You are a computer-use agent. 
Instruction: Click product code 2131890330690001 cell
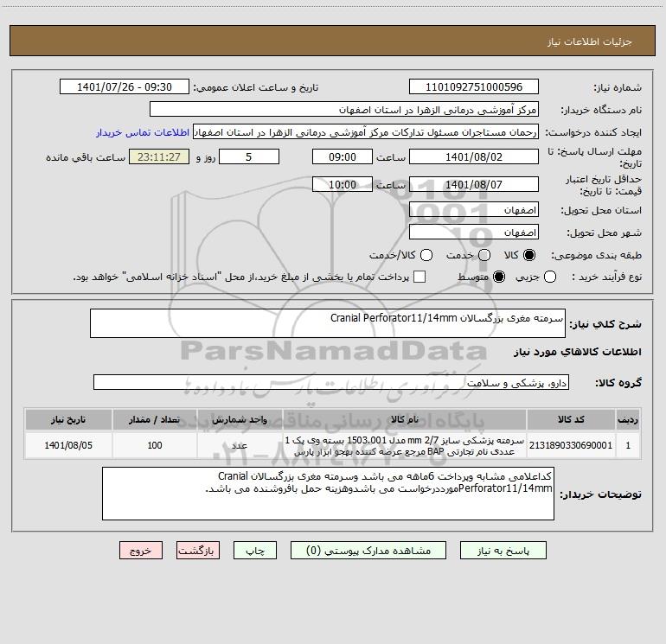pyautogui.click(x=571, y=445)
